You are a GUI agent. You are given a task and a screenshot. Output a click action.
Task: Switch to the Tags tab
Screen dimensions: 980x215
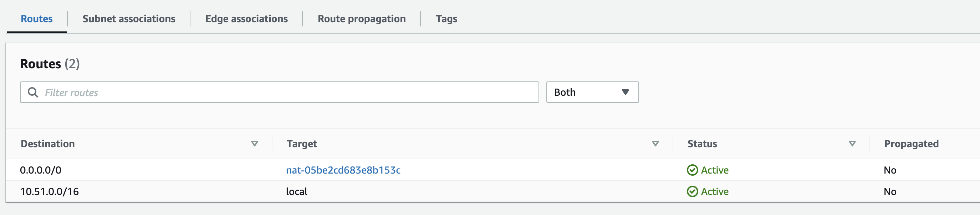pos(447,18)
